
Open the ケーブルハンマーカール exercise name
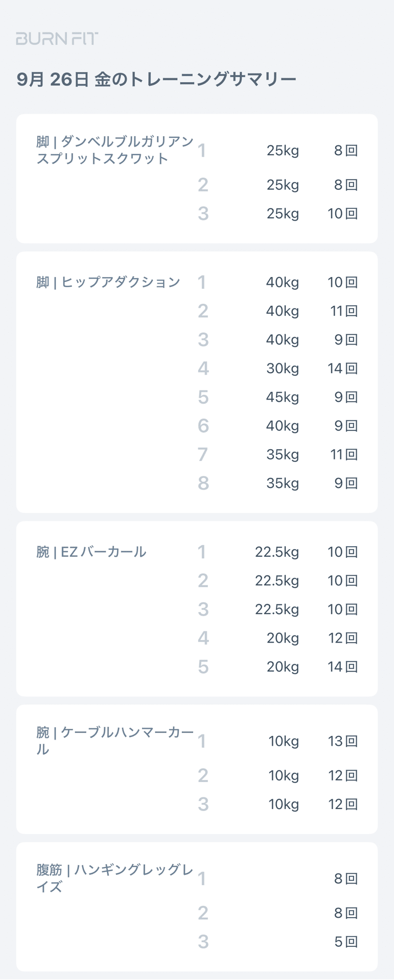[x=115, y=741]
